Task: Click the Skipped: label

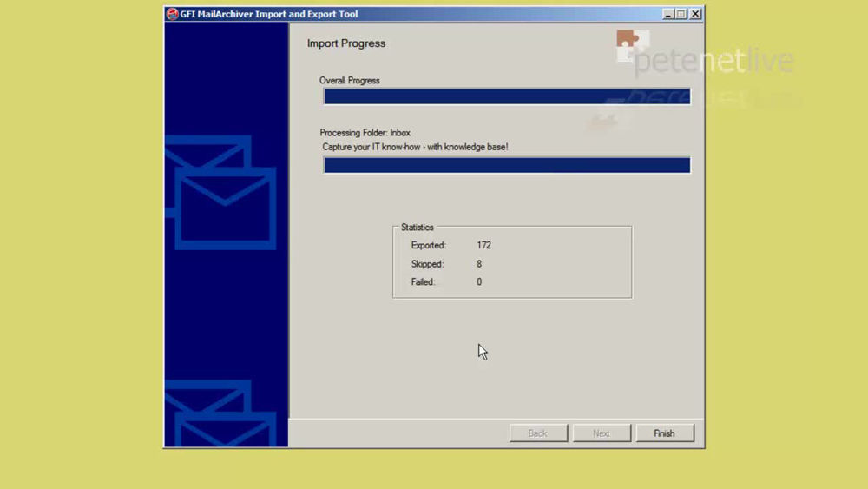Action: pyautogui.click(x=427, y=264)
